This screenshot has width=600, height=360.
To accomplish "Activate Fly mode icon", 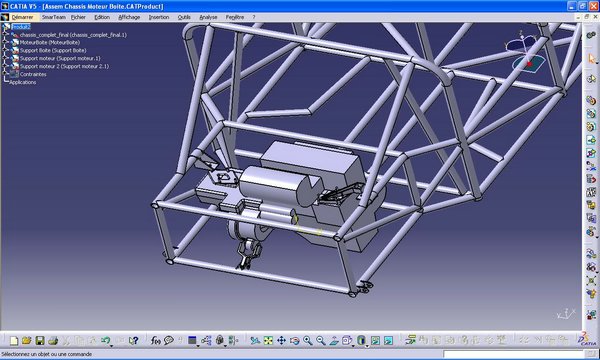I will (x=255, y=340).
